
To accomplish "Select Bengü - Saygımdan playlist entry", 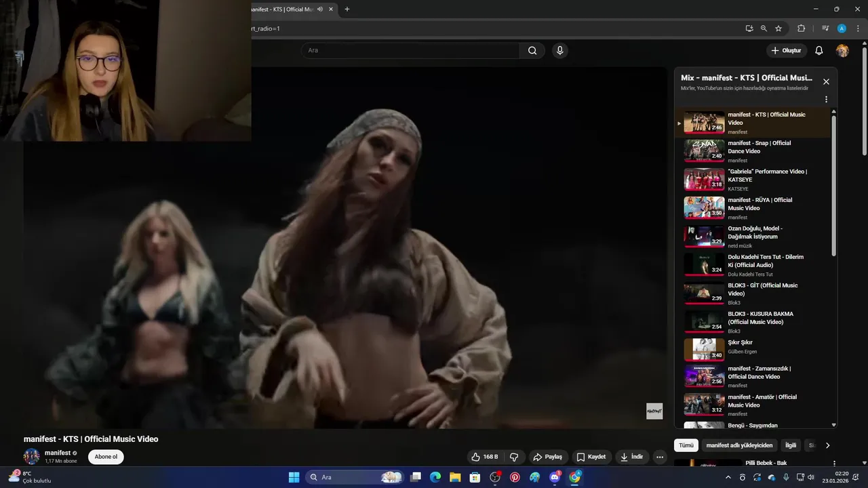I will coord(752,425).
